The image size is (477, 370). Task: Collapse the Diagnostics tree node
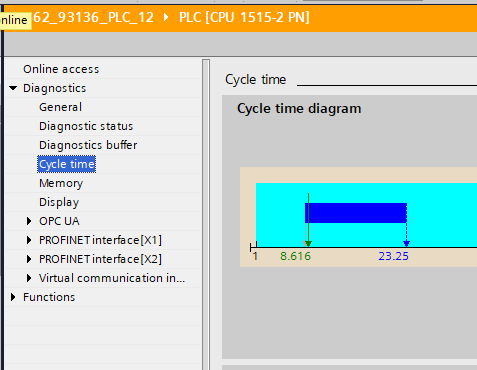pyautogui.click(x=13, y=88)
